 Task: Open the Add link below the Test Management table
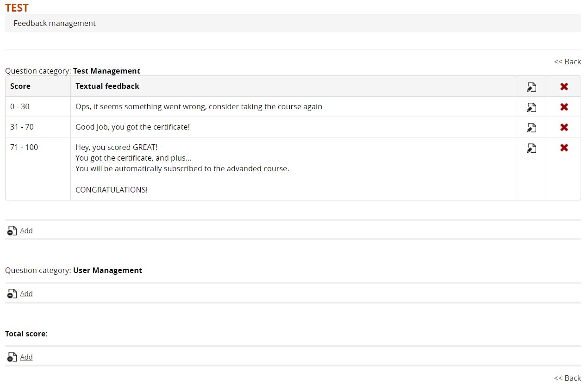[26, 230]
